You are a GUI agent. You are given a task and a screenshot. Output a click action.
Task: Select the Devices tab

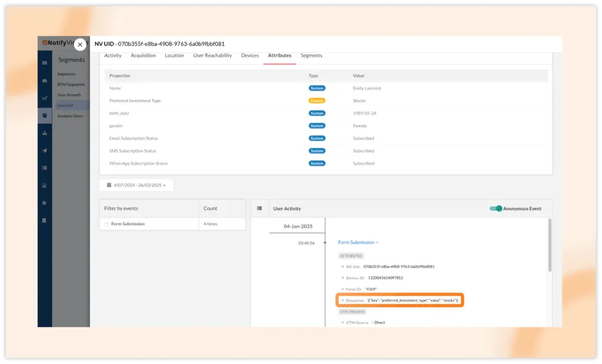[250, 55]
